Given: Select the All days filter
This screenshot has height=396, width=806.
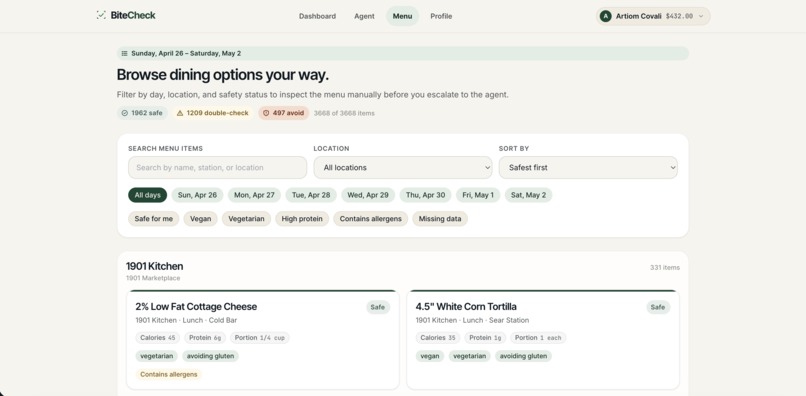Looking at the screenshot, I should [x=148, y=195].
